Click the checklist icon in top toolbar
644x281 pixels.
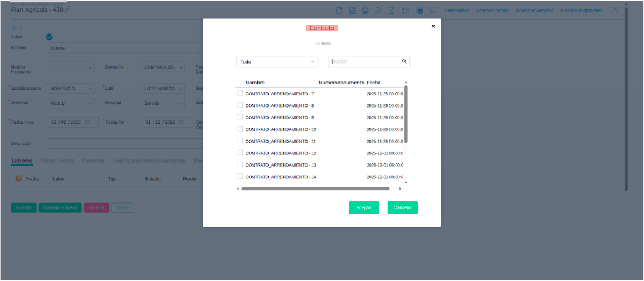pyautogui.click(x=406, y=10)
